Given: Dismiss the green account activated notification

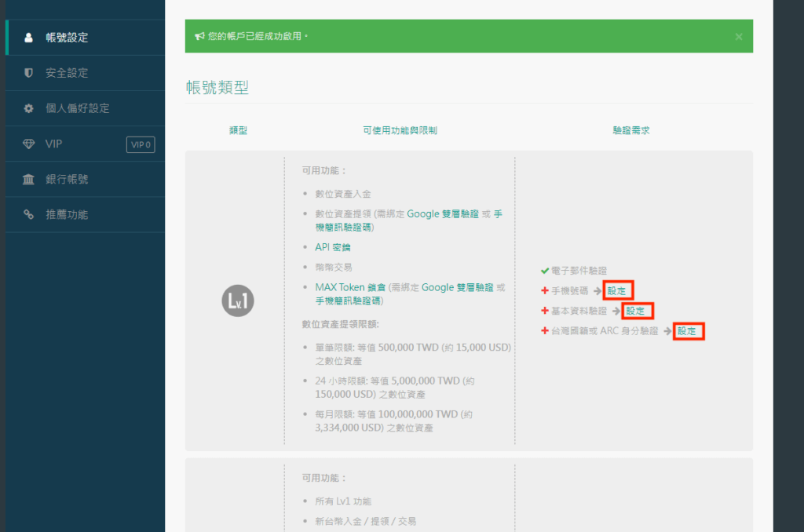Looking at the screenshot, I should pos(738,36).
